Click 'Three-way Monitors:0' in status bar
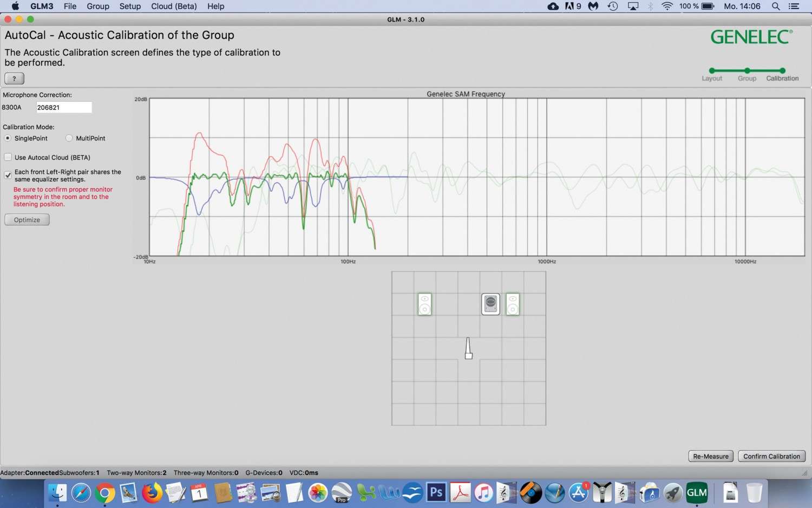Viewport: 812px width, 508px height. click(x=206, y=473)
